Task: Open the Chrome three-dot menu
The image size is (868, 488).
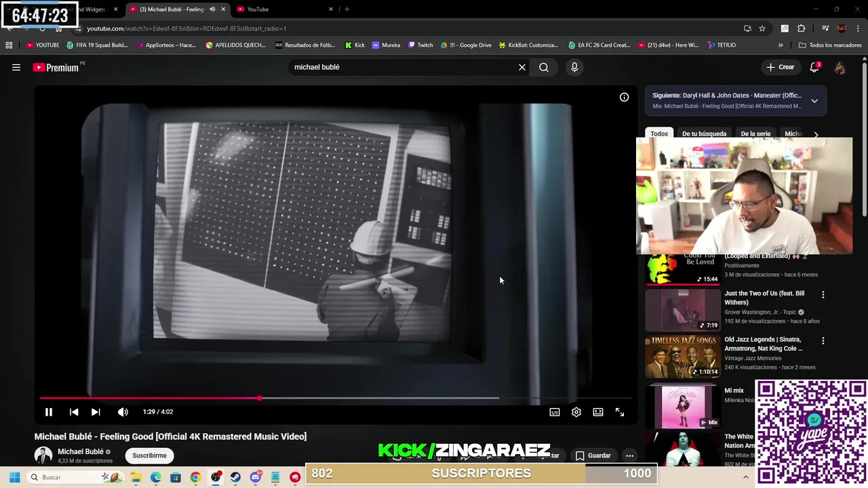Action: [859, 28]
